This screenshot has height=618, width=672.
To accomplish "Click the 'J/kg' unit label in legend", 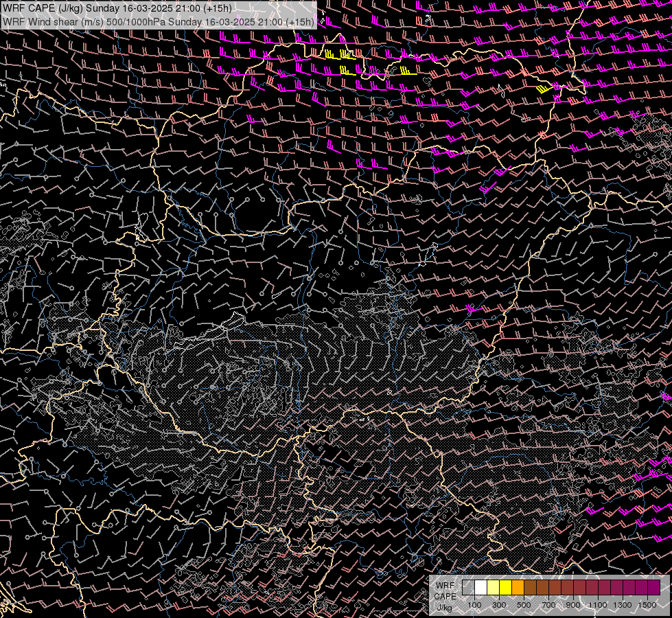I will [445, 608].
